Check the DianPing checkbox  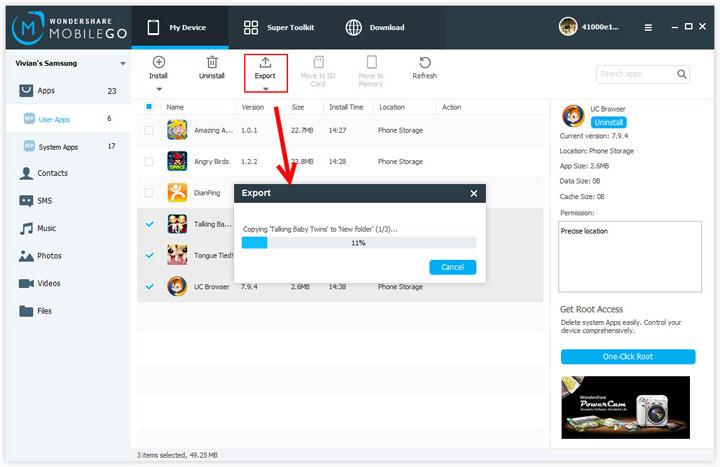149,193
